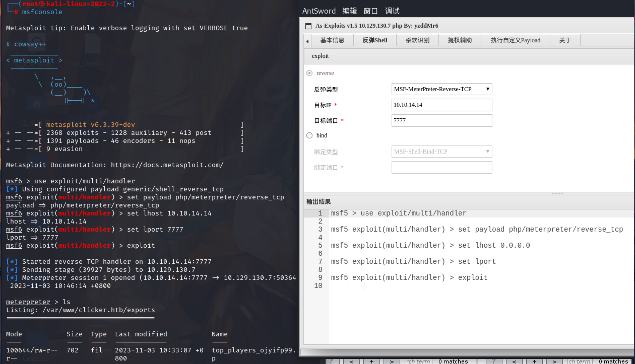635x364 pixels.
Task: Click the plus button in right search bar
Action: pyautogui.click(x=534, y=361)
